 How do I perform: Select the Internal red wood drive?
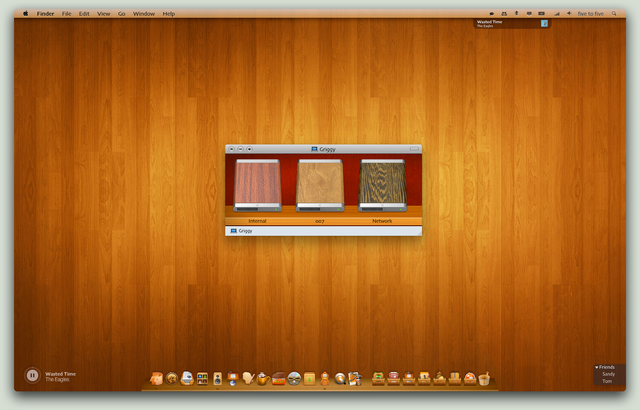coord(258,185)
